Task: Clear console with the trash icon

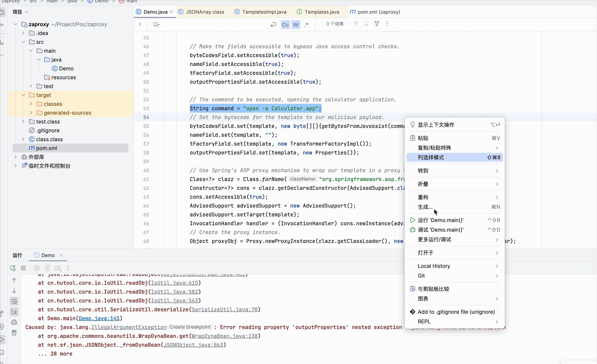Action: (x=14, y=333)
